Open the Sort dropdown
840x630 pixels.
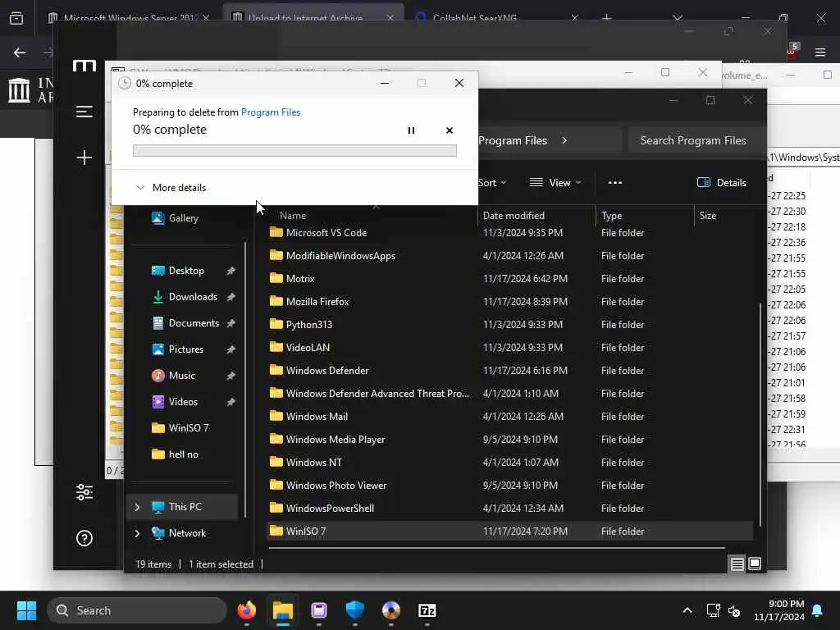[492, 183]
